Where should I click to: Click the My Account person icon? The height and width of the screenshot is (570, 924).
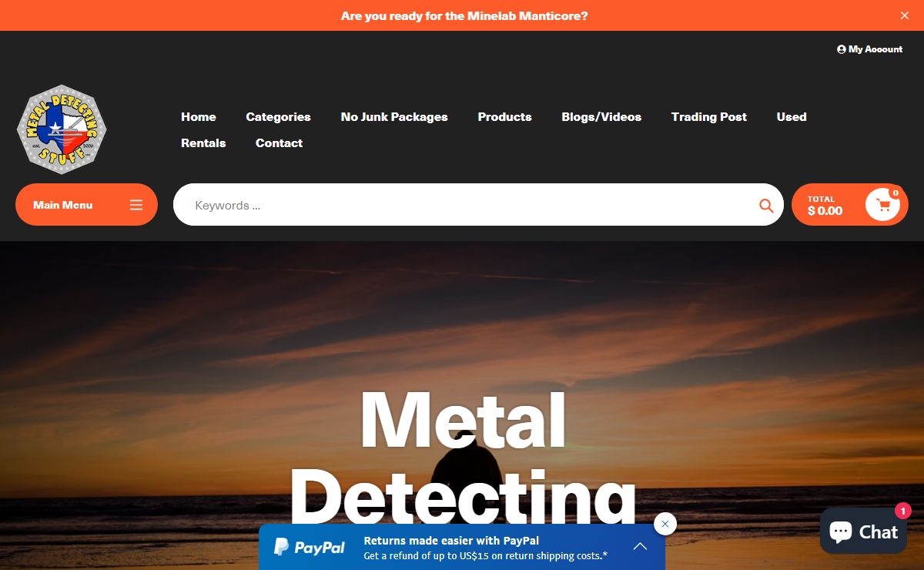(841, 49)
